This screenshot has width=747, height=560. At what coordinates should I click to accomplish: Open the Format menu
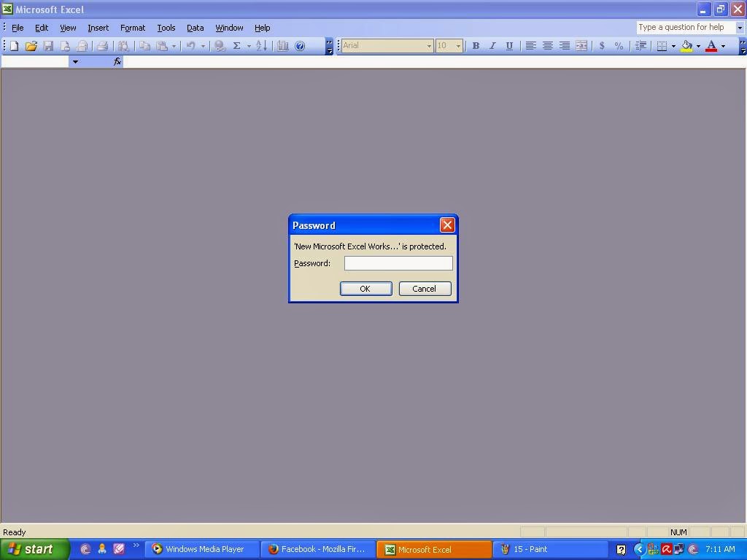point(133,28)
